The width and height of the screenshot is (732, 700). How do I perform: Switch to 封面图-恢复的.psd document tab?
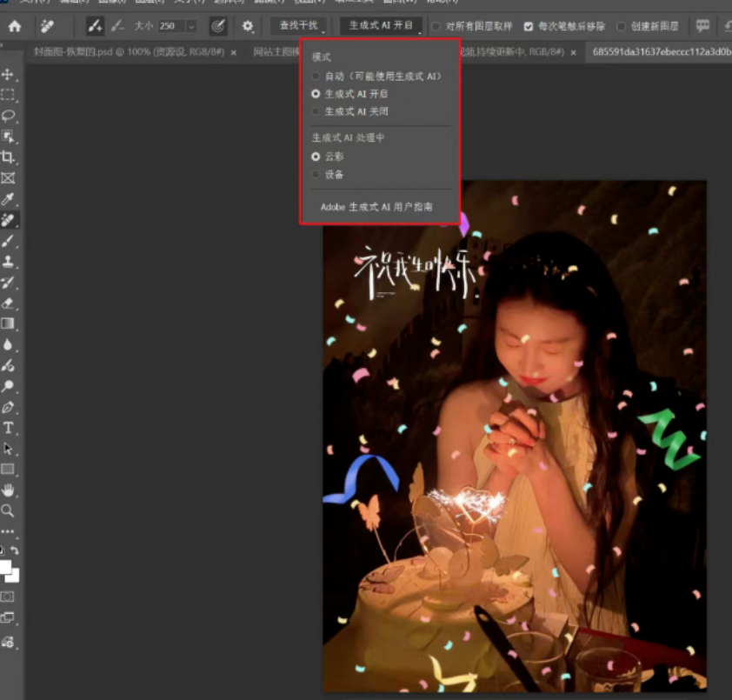[130, 52]
